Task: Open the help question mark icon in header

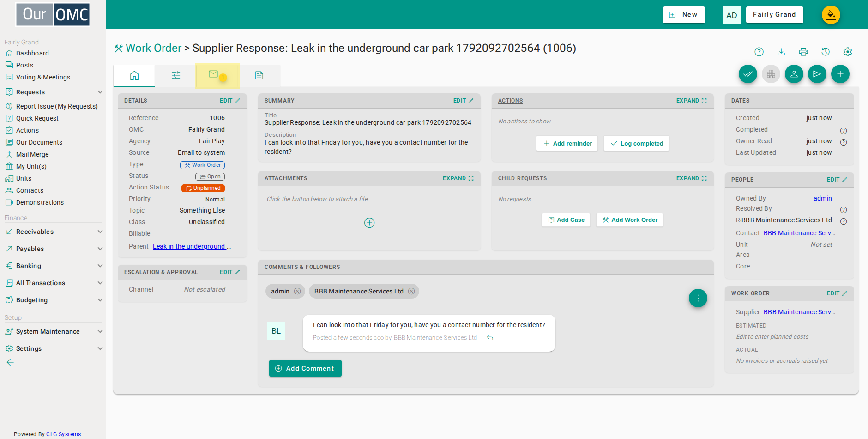Action: 759,52
